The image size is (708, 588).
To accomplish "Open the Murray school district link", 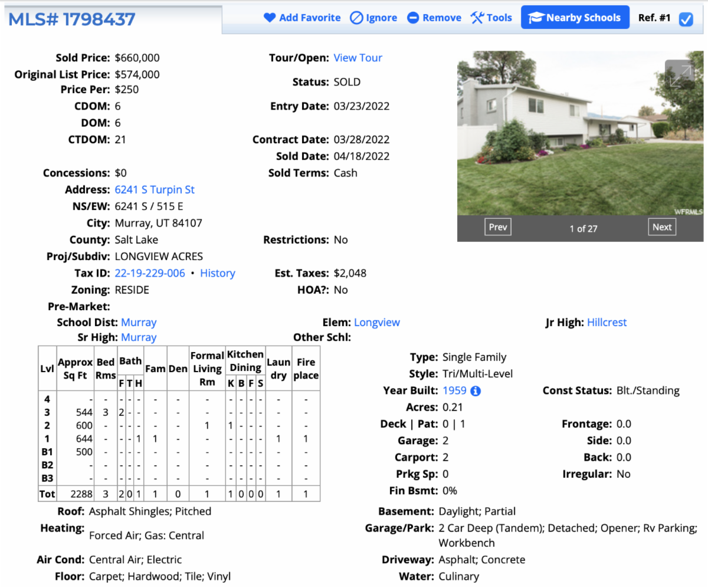I will (139, 322).
